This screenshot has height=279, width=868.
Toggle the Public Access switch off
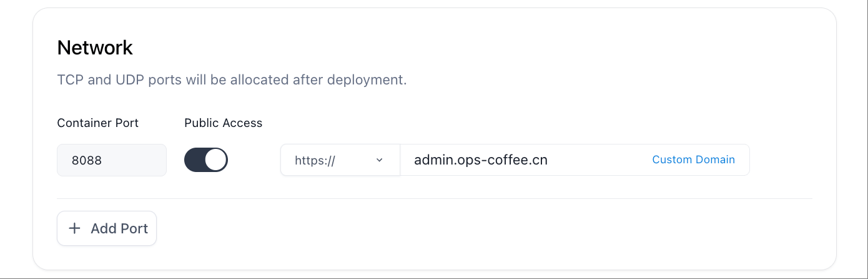pyautogui.click(x=206, y=160)
